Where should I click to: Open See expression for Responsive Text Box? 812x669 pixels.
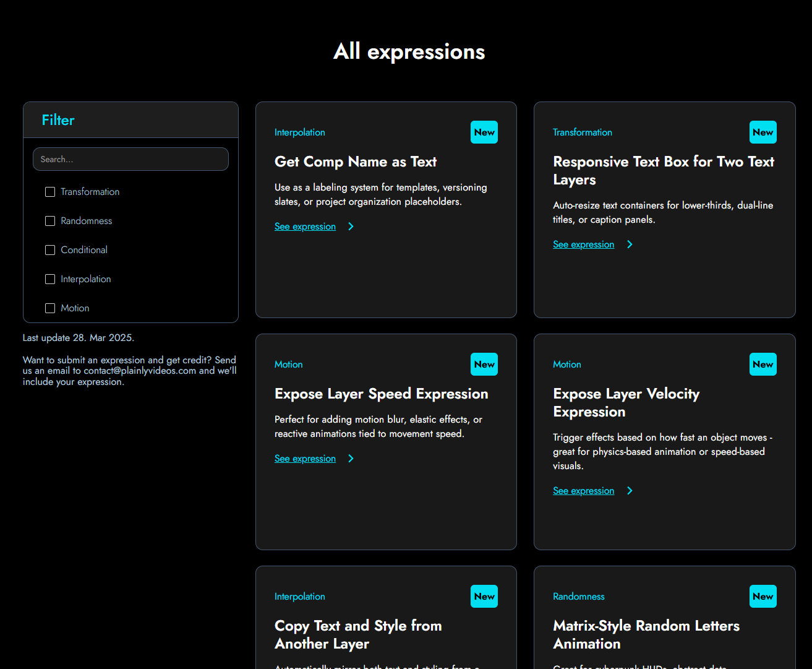(x=583, y=244)
